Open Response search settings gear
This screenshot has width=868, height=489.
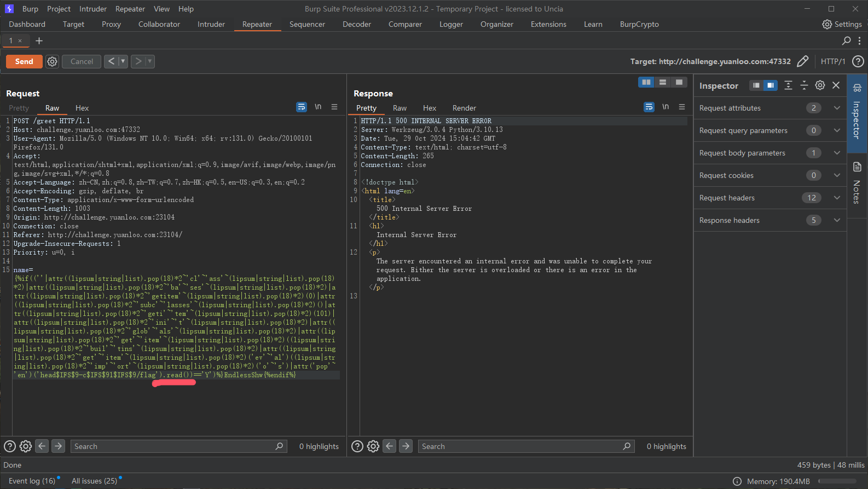click(373, 446)
